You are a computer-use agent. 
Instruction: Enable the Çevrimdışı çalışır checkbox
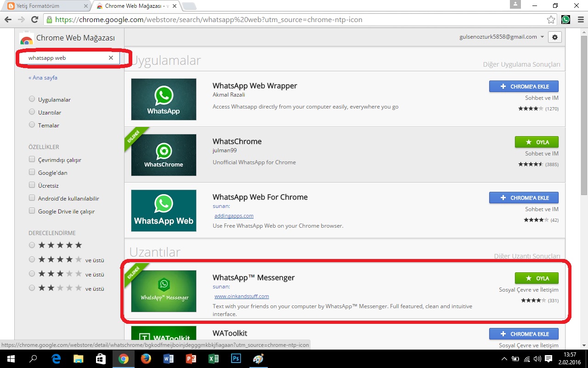click(32, 160)
